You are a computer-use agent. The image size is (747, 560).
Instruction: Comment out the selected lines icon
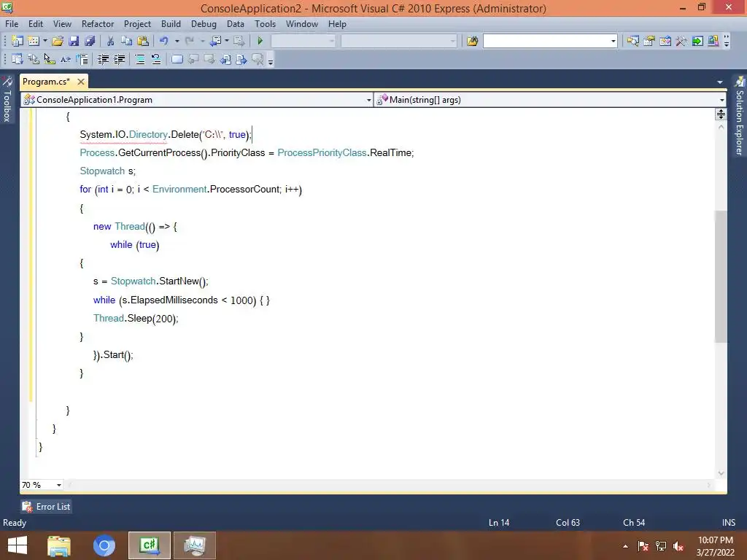(x=140, y=59)
